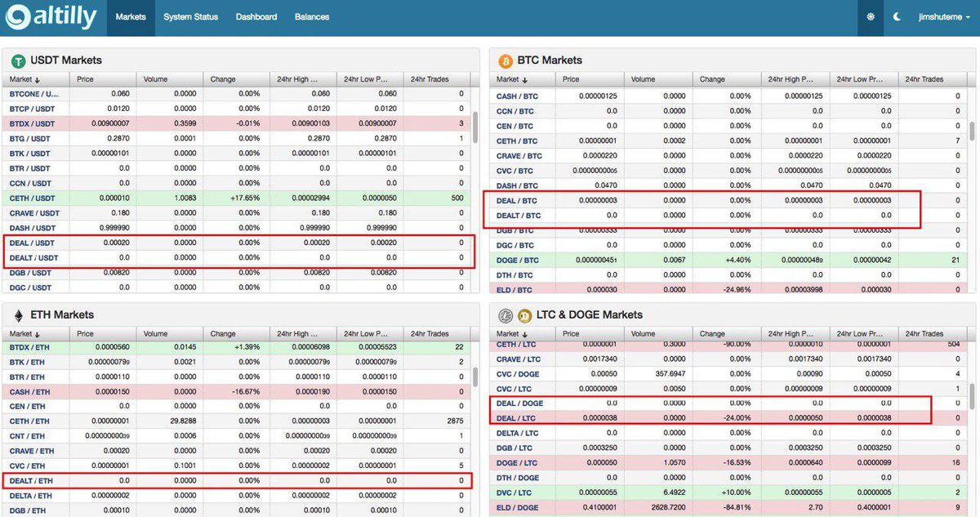Click the +10.00% change for DVC / LTC
This screenshot has height=517, width=980.
[735, 492]
